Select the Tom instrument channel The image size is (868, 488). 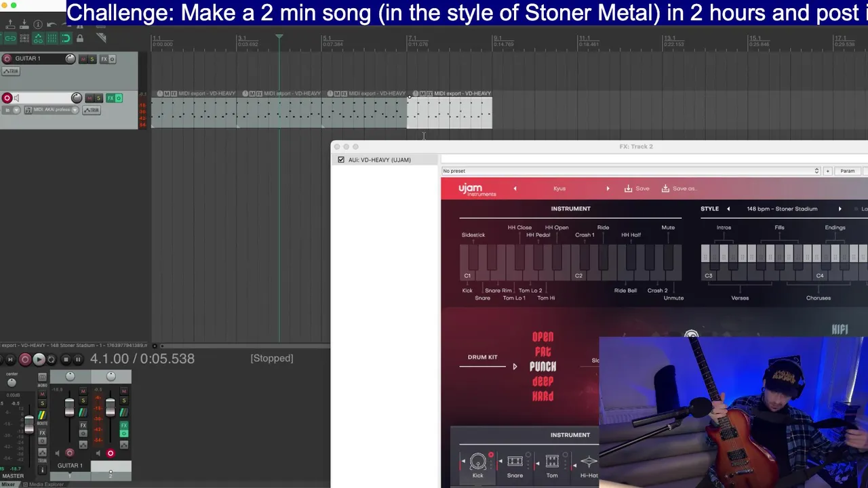point(552,465)
